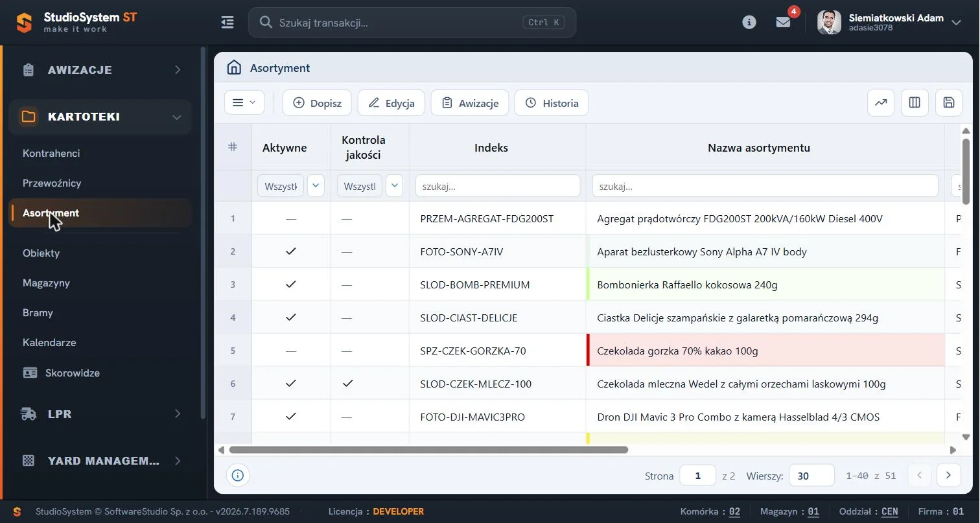Viewport: 980px width, 523px height.
Task: Click the LPR truck icon
Action: 29,414
